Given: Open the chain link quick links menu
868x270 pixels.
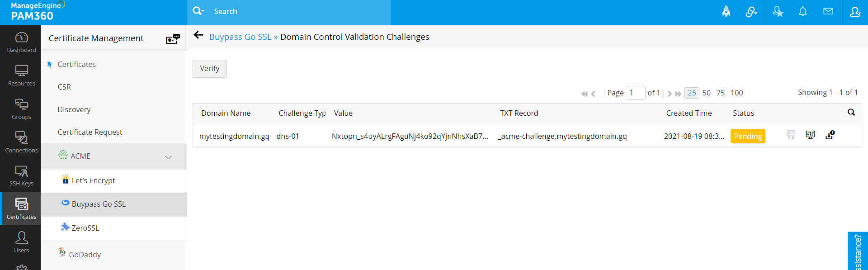Looking at the screenshot, I should (x=751, y=12).
